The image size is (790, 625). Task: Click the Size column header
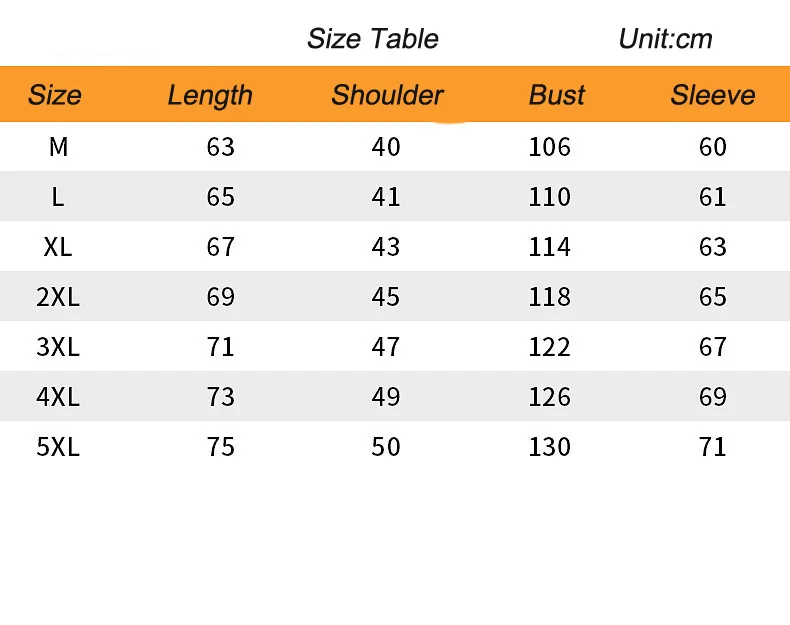tap(55, 95)
